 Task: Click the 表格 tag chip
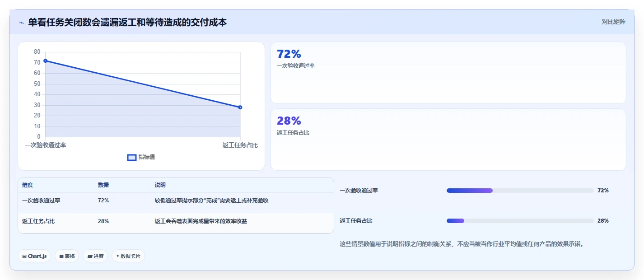(67, 256)
